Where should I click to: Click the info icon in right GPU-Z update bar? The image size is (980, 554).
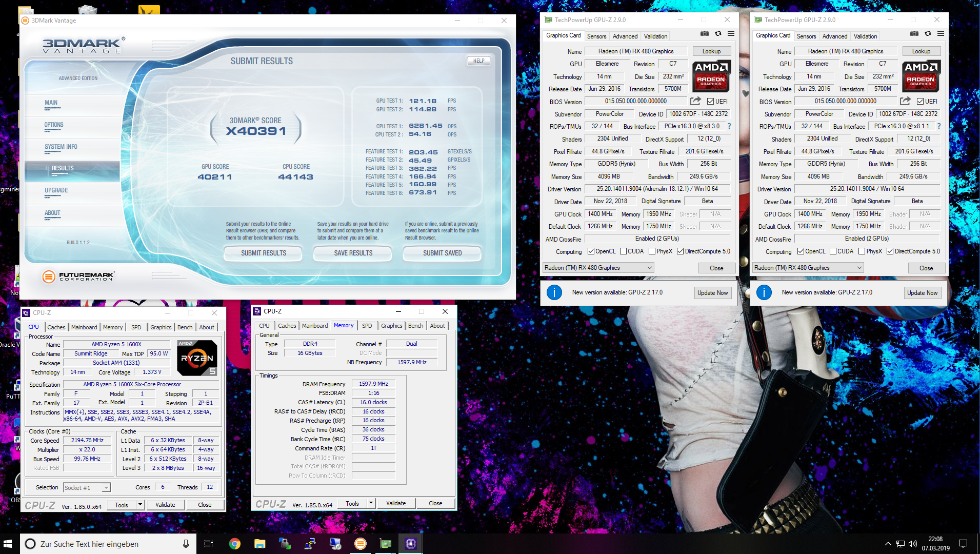pos(764,292)
